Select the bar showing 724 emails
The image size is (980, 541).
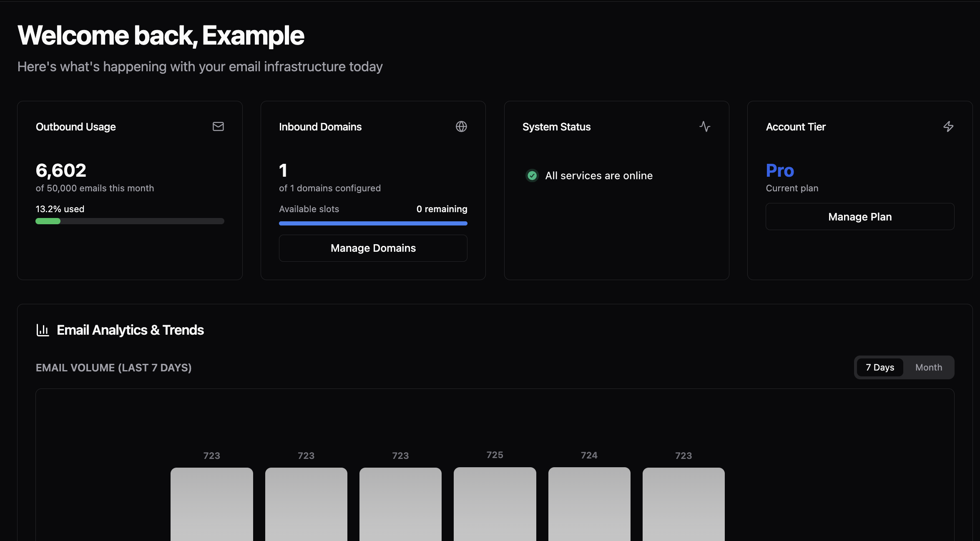(589, 504)
